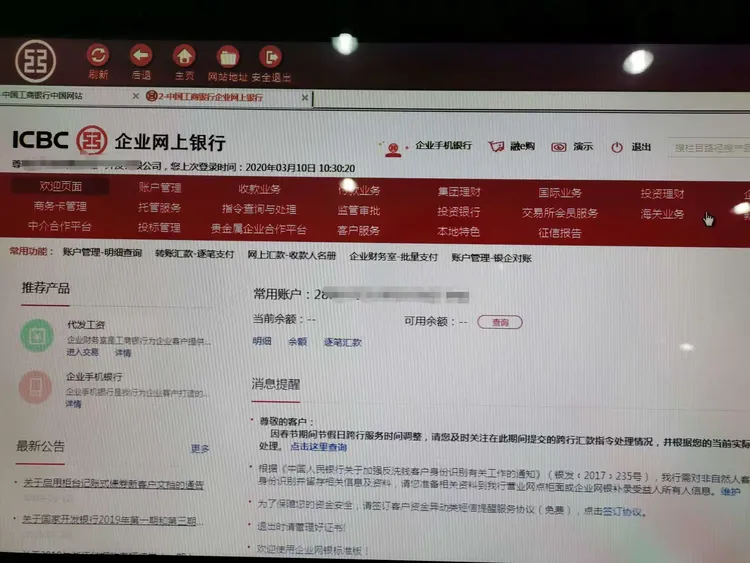Click shortcut 转账汇款-逐笔支付
The width and height of the screenshot is (750, 563).
[x=194, y=254]
